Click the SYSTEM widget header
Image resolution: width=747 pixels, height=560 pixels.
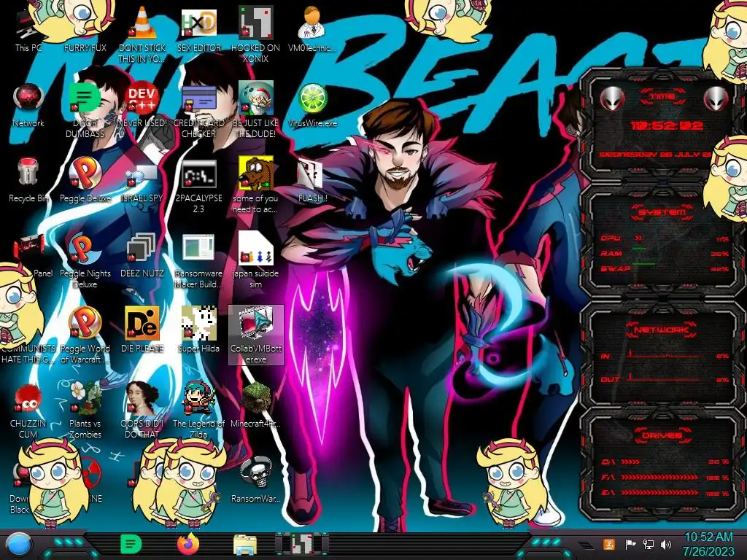(x=662, y=212)
